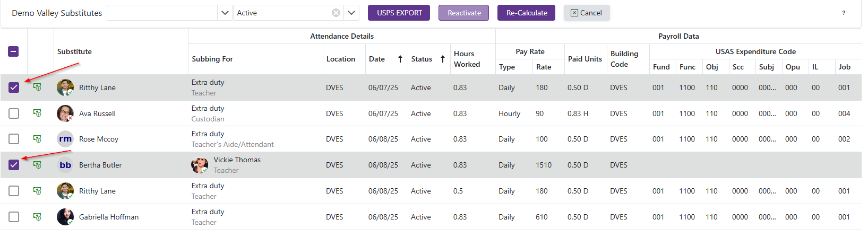The height and width of the screenshot is (237, 868).
Task: Toggle the select-all header checkbox
Action: click(14, 51)
